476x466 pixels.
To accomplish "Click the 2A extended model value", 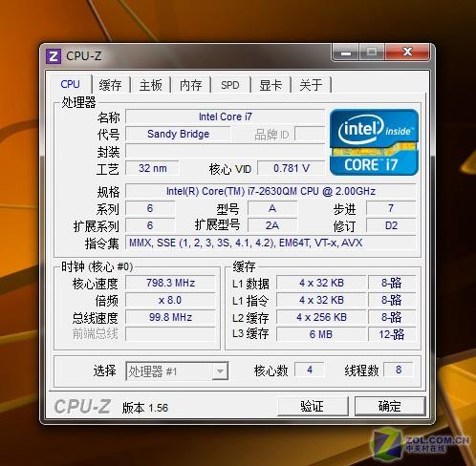I will pos(272,225).
